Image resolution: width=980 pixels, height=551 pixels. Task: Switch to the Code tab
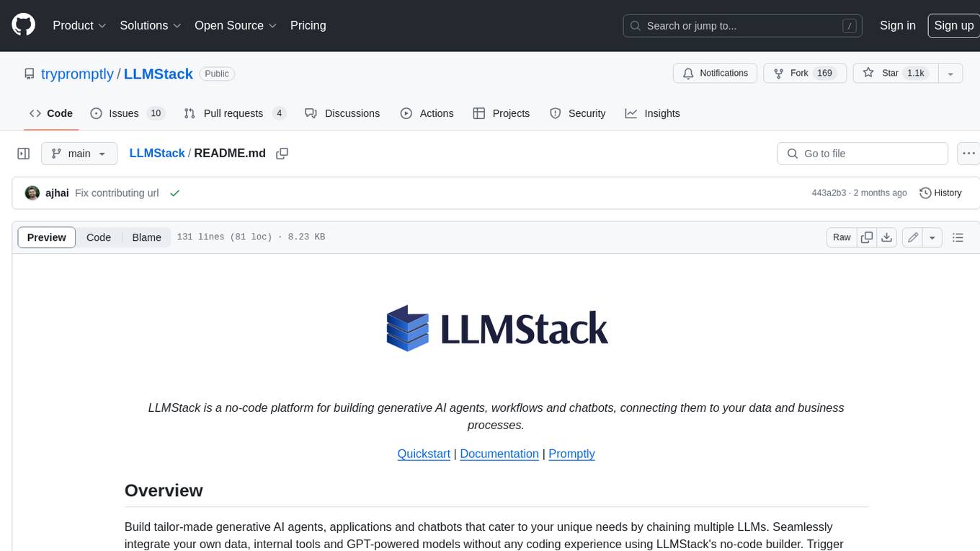pos(51,113)
